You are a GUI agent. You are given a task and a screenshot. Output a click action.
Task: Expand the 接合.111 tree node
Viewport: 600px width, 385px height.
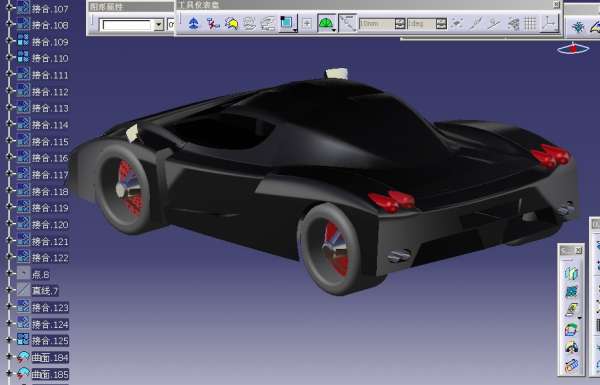pos(9,74)
